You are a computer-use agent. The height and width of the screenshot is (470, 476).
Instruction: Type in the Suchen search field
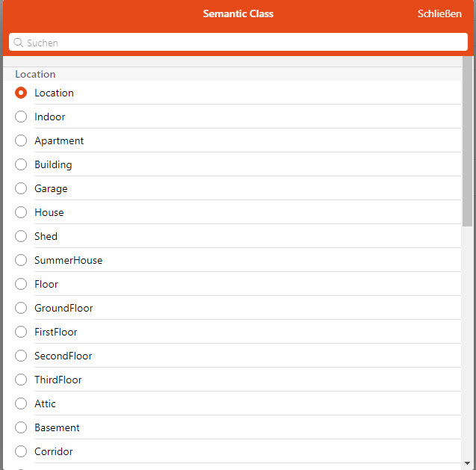coord(239,43)
